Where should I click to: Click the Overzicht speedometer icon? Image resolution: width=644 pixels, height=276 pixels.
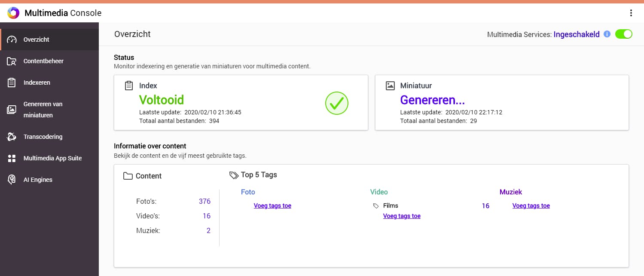pyautogui.click(x=12, y=40)
